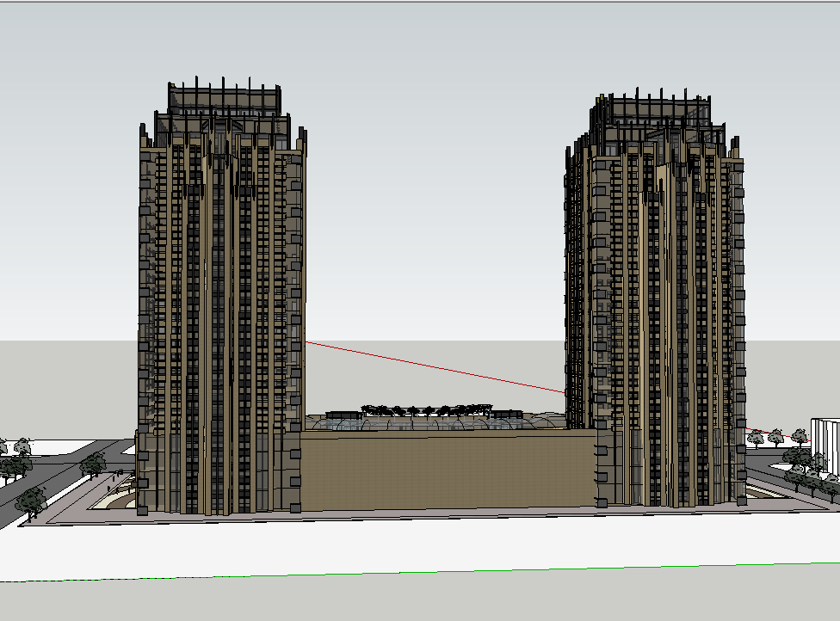The image size is (840, 621).
Task: Select the rooftop garden trees on podium
Action: 426,410
